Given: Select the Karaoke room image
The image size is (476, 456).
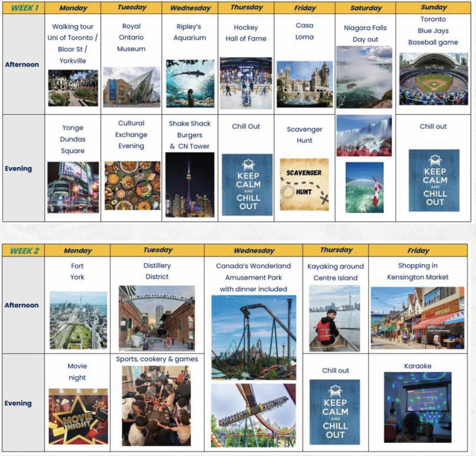Looking at the screenshot, I should point(417,407).
